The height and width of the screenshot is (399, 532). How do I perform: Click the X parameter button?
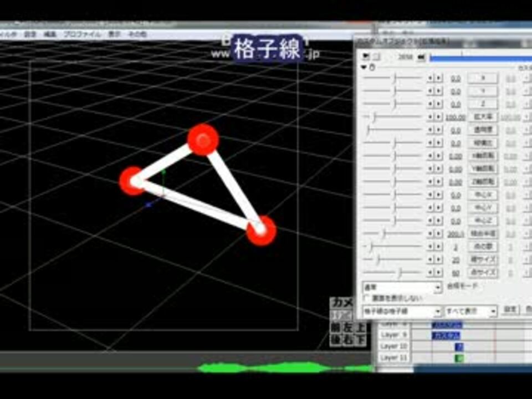click(483, 78)
